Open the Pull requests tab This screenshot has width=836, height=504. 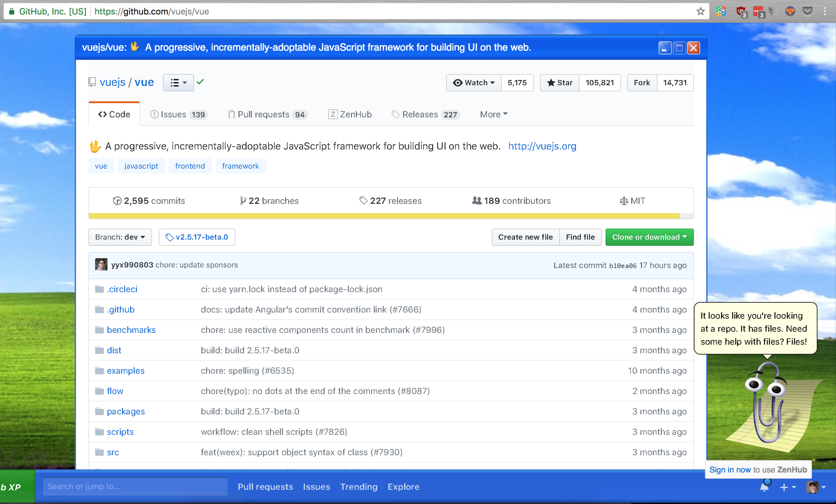(267, 114)
